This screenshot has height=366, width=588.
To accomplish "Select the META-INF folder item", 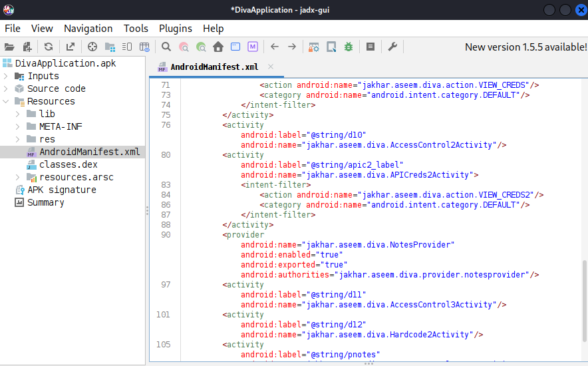I will coord(61,126).
